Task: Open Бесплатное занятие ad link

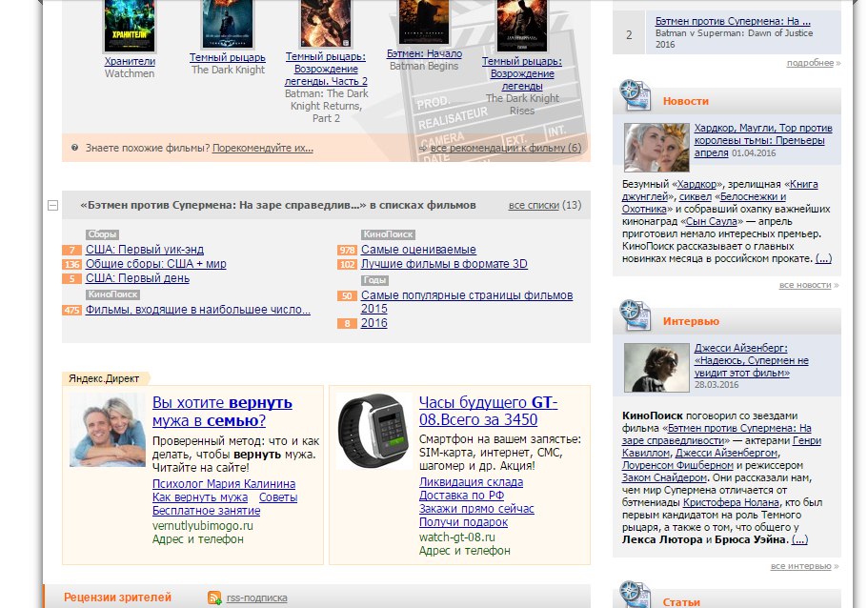Action: click(x=206, y=511)
